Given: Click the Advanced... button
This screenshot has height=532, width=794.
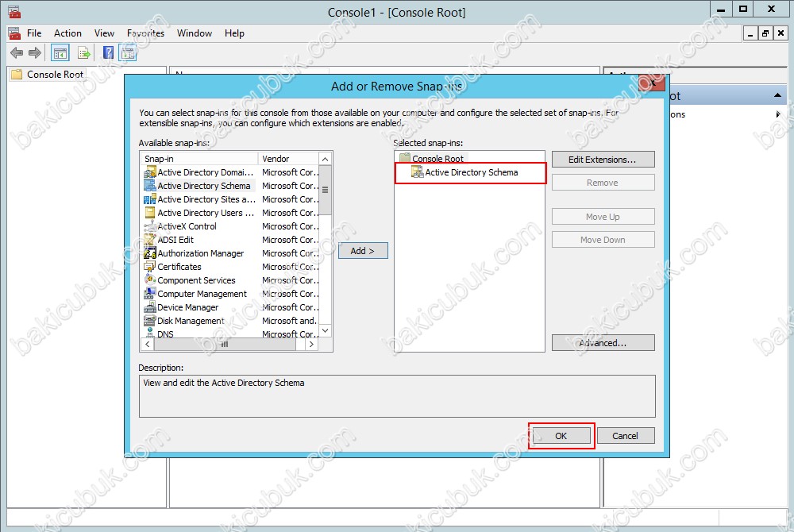Looking at the screenshot, I should coord(603,343).
